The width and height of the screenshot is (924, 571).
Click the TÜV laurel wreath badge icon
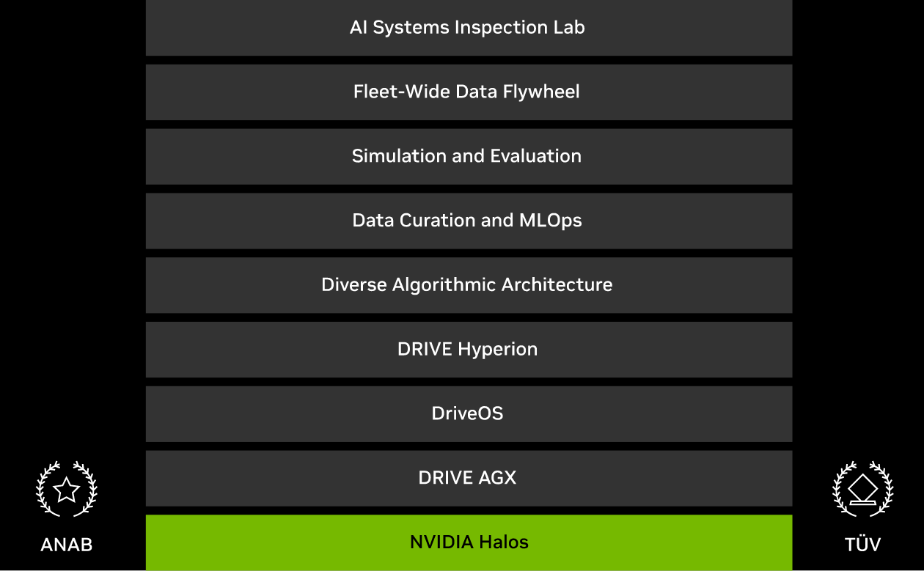click(x=862, y=489)
